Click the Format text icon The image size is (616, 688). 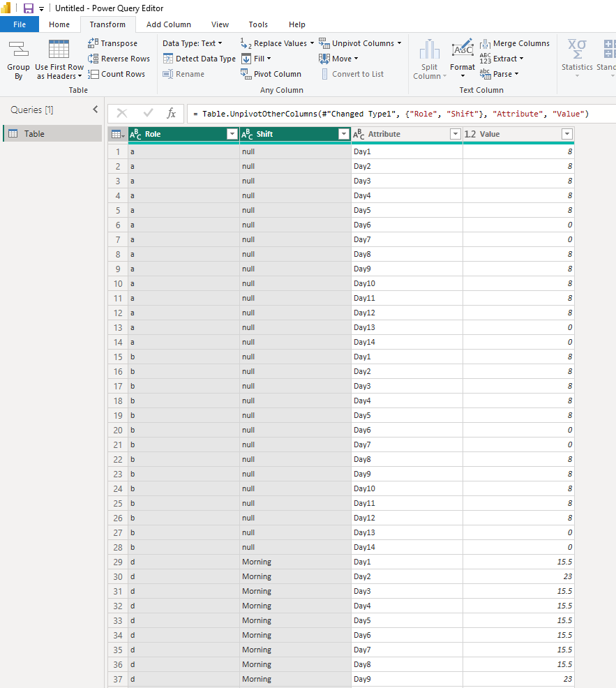[x=463, y=48]
